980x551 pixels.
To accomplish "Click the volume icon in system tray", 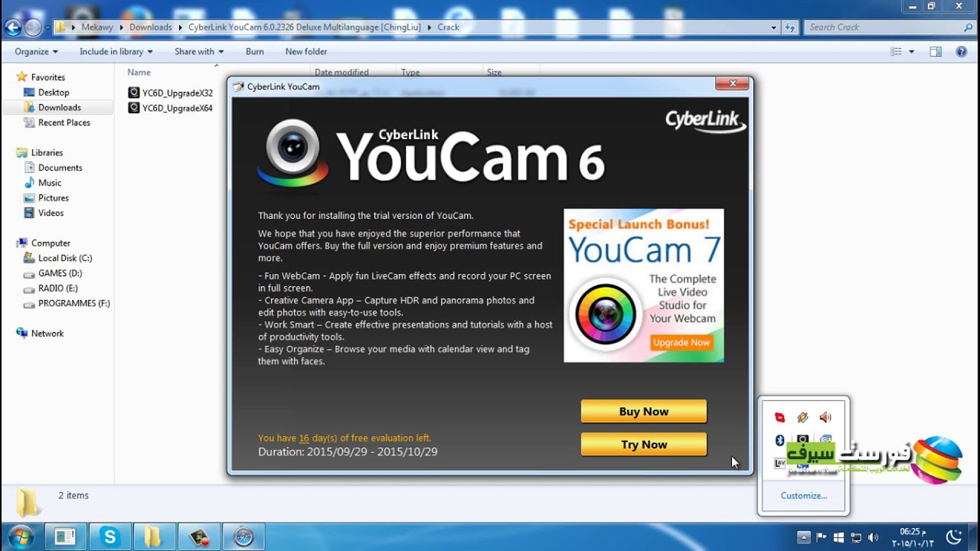I will (x=874, y=537).
